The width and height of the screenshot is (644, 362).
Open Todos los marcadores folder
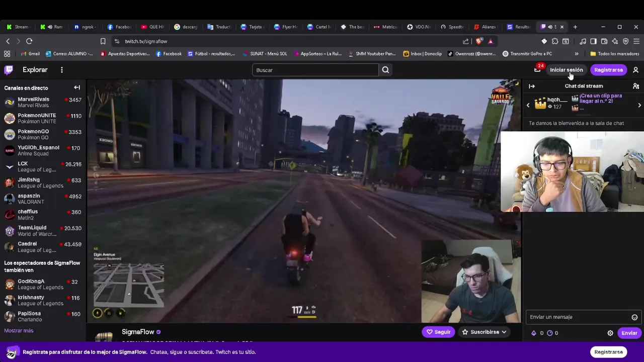[614, 54]
